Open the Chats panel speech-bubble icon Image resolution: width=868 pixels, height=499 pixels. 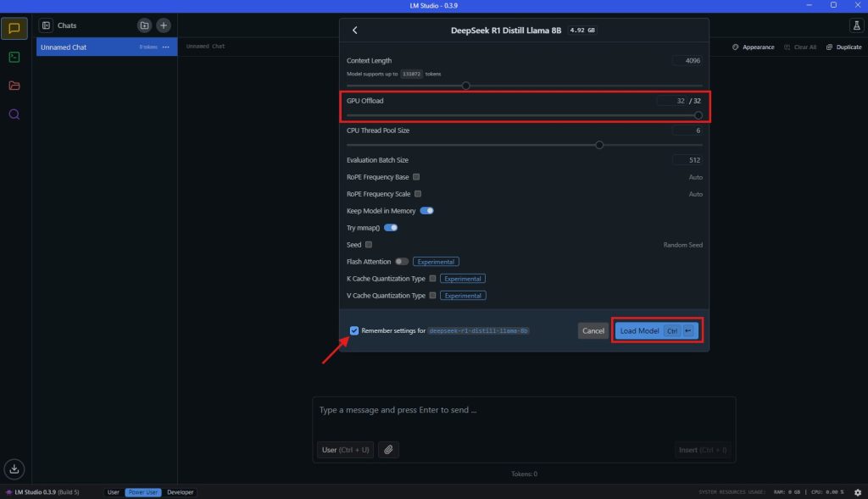14,28
